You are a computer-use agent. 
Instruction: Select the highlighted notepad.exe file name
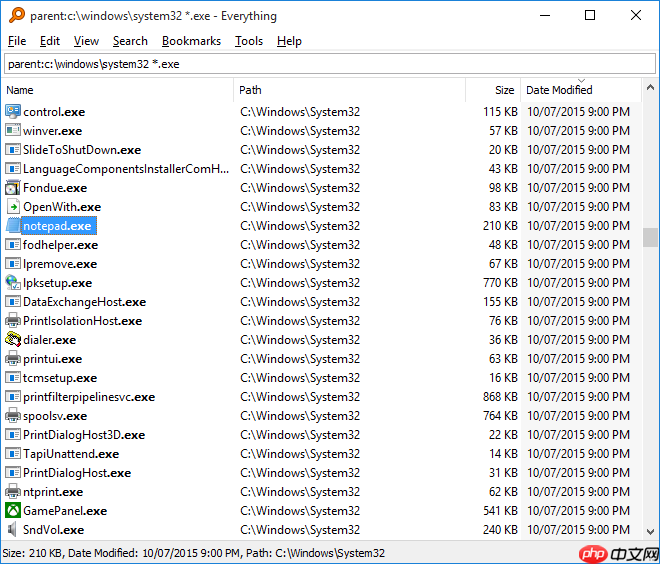pyautogui.click(x=59, y=226)
